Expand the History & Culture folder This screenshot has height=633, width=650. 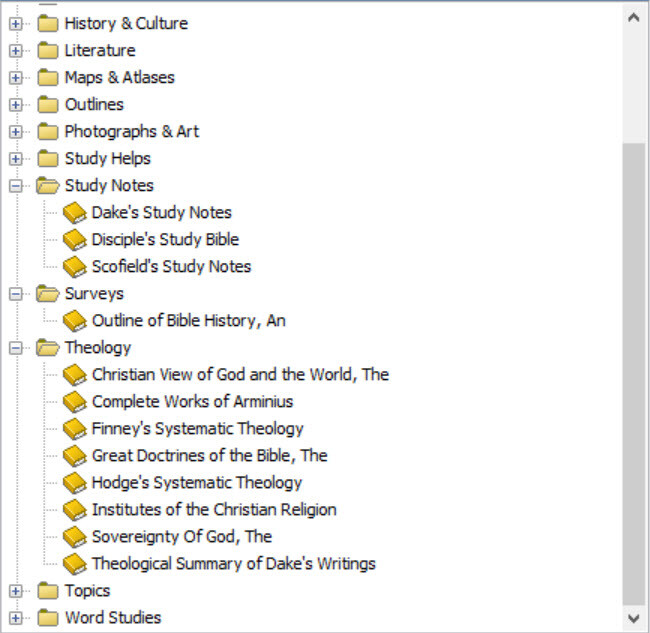(15, 24)
